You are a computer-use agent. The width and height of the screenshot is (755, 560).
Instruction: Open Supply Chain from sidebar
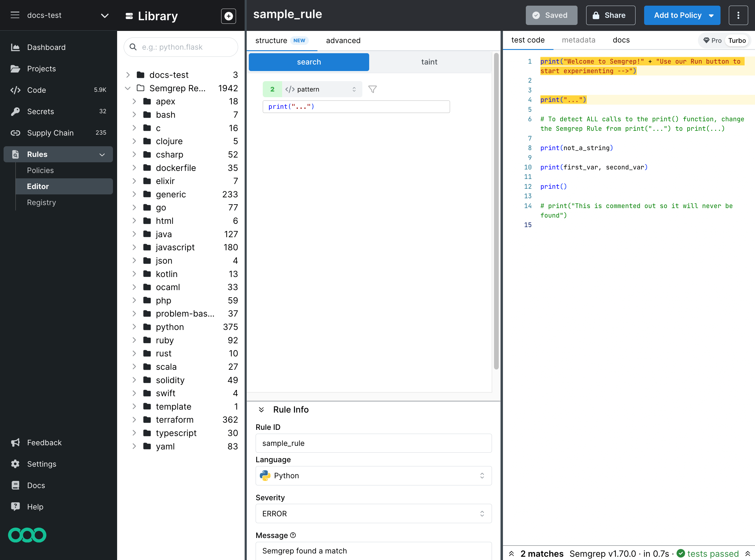tap(50, 133)
